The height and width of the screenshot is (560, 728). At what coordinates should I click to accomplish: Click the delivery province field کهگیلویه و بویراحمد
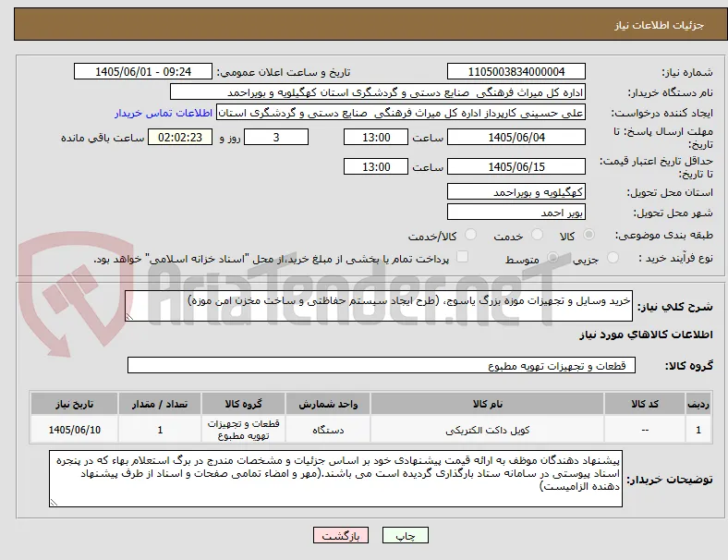pos(516,192)
